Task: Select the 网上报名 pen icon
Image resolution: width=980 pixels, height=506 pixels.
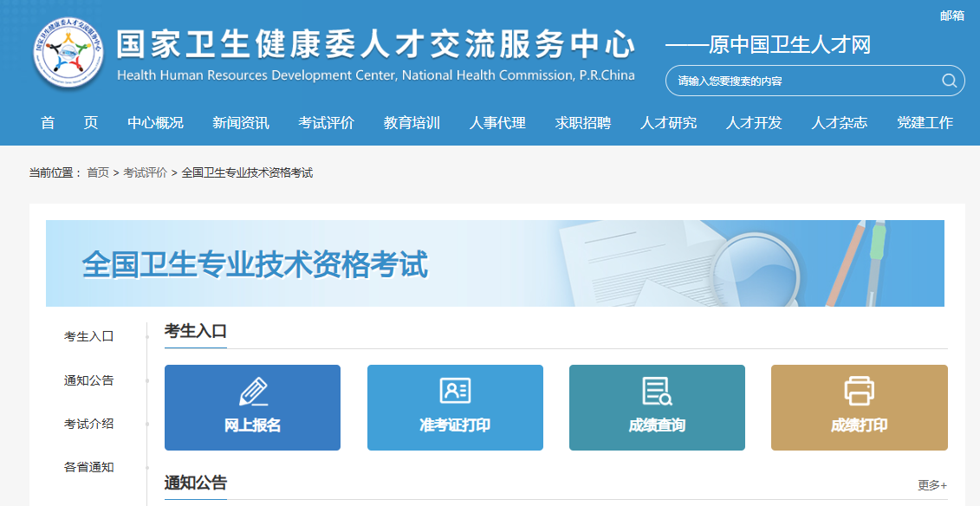Action: pyautogui.click(x=251, y=390)
